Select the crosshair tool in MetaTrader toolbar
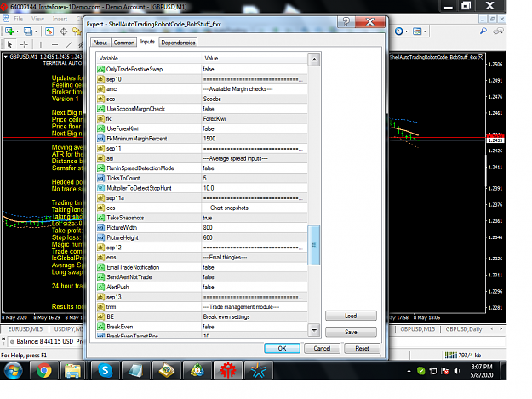 [x=64, y=31]
